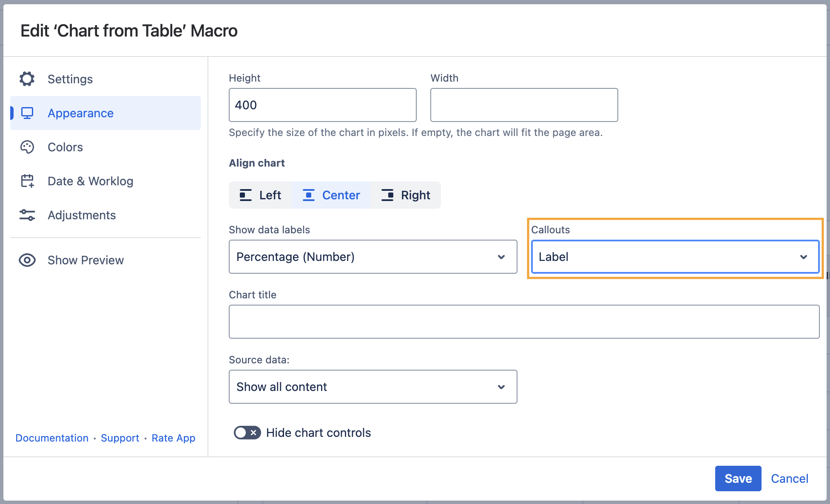The image size is (830, 504).
Task: Click the Settings gear icon
Action: pos(27,79)
